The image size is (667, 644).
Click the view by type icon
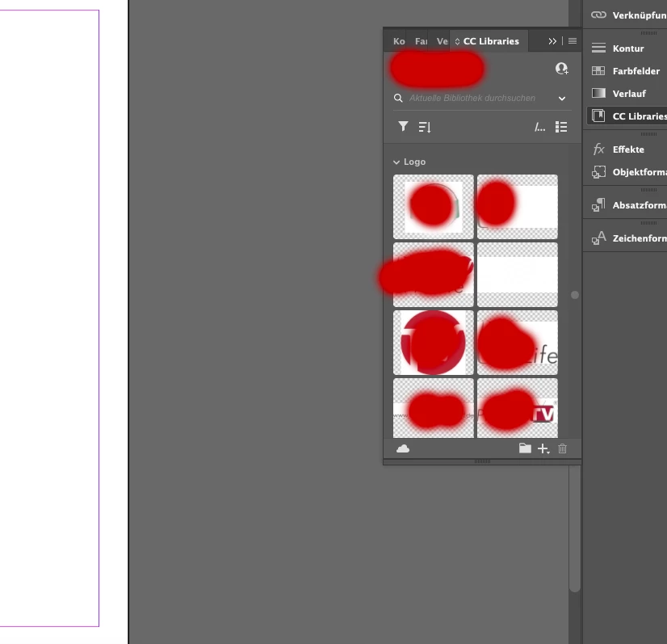click(x=539, y=127)
